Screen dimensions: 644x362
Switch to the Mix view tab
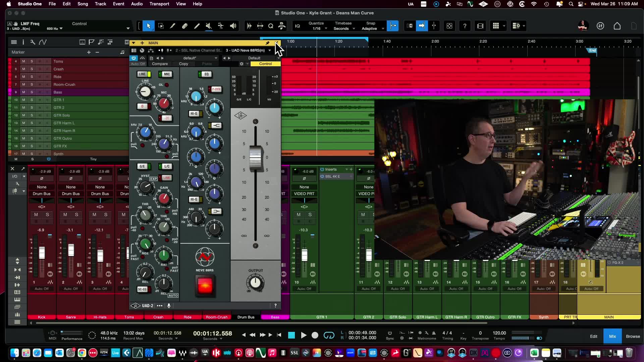[612, 336]
